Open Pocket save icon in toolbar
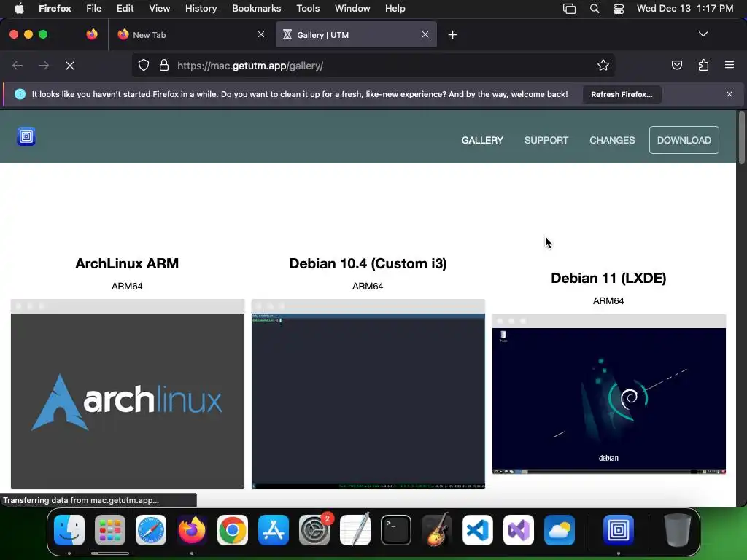 [676, 65]
